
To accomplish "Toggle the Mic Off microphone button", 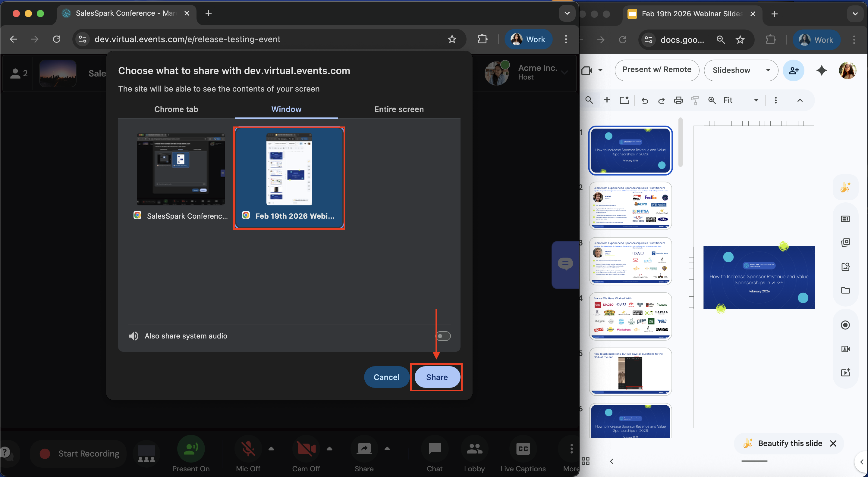I will pos(248,449).
